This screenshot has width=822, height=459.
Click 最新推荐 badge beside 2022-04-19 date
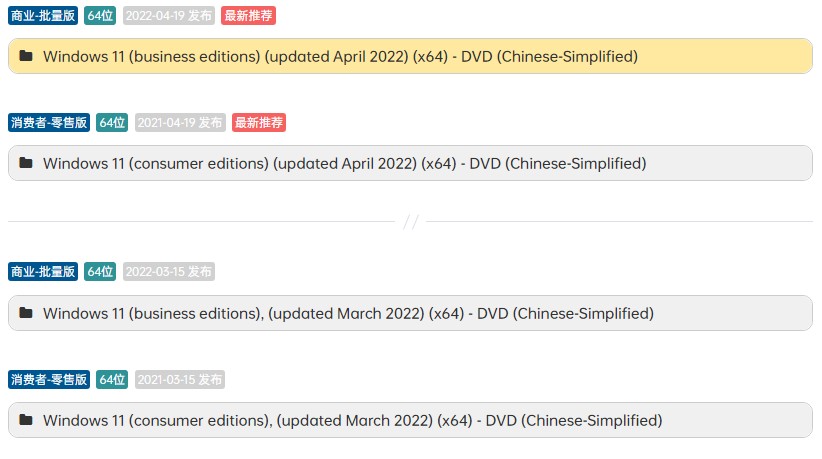(248, 15)
